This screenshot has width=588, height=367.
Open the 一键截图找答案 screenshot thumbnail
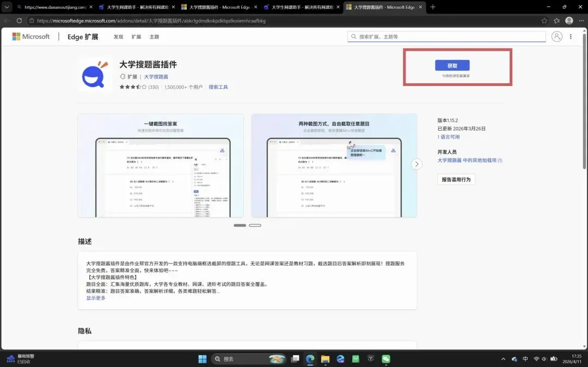[x=161, y=166]
